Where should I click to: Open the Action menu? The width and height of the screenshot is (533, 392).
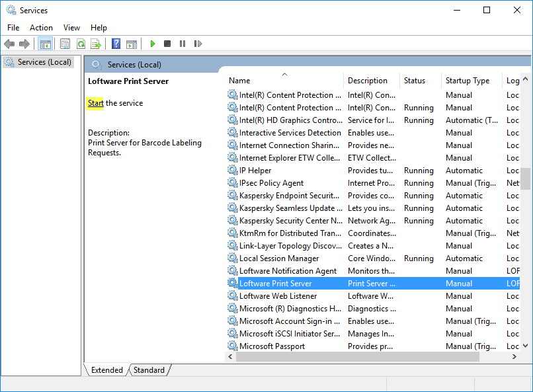[x=41, y=28]
